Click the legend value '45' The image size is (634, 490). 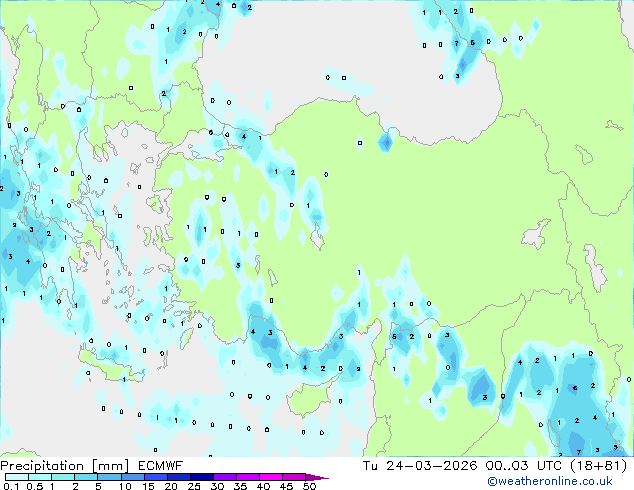click(x=286, y=486)
